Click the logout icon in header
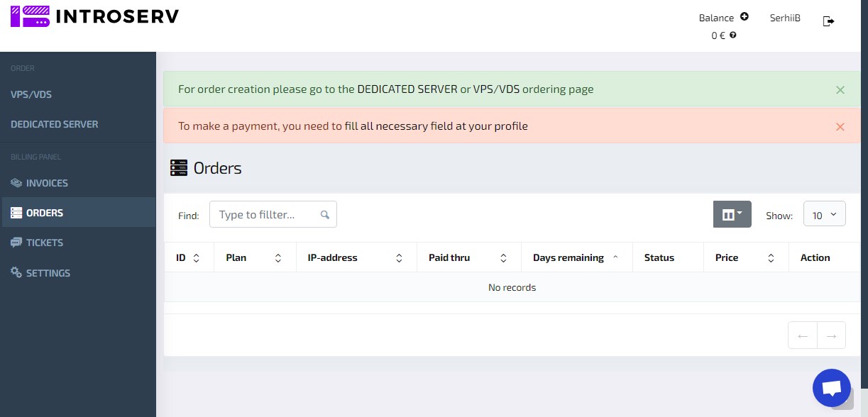The image size is (868, 417). tap(828, 21)
